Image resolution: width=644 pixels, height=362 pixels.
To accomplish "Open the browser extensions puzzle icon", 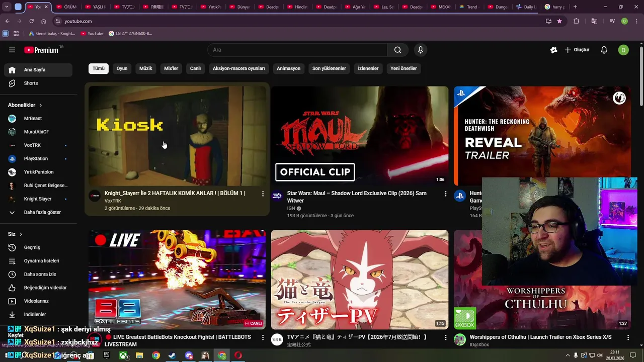I will click(x=577, y=21).
